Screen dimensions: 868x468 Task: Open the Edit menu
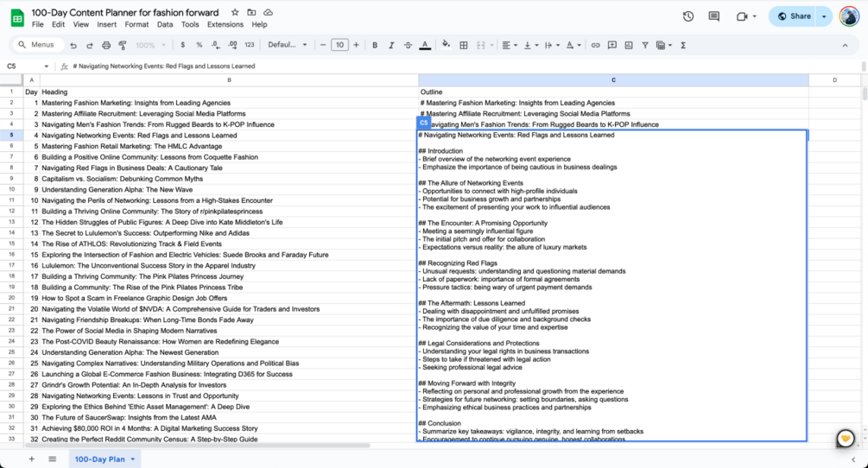[58, 24]
